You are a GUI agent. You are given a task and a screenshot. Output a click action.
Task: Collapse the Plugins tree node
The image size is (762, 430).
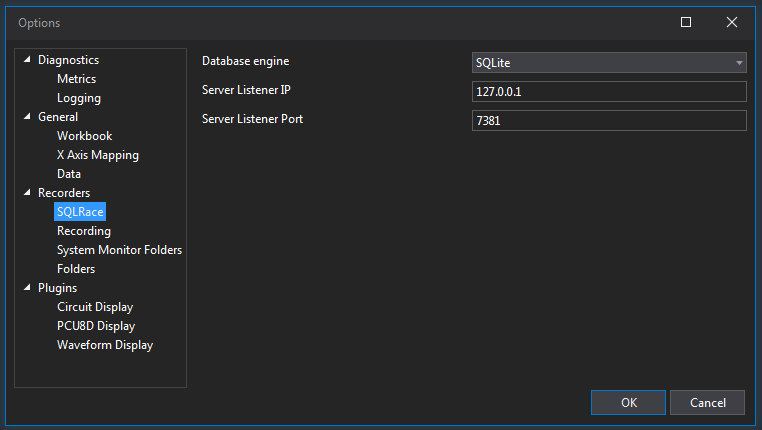pos(27,288)
